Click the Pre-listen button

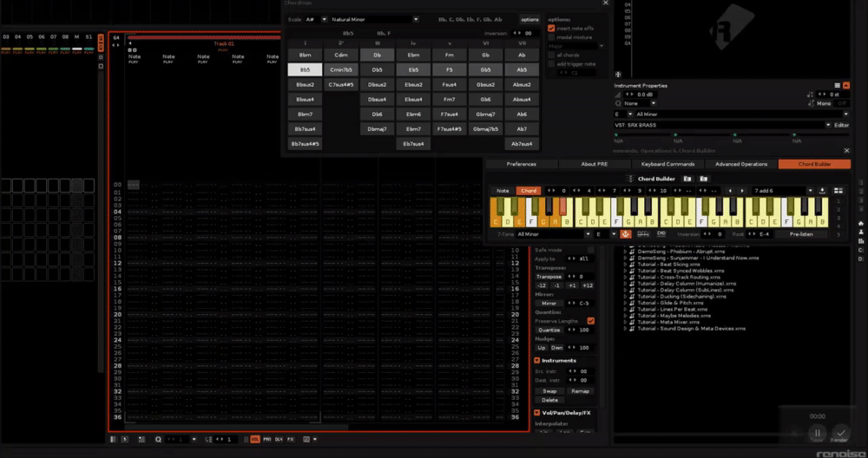coord(801,234)
